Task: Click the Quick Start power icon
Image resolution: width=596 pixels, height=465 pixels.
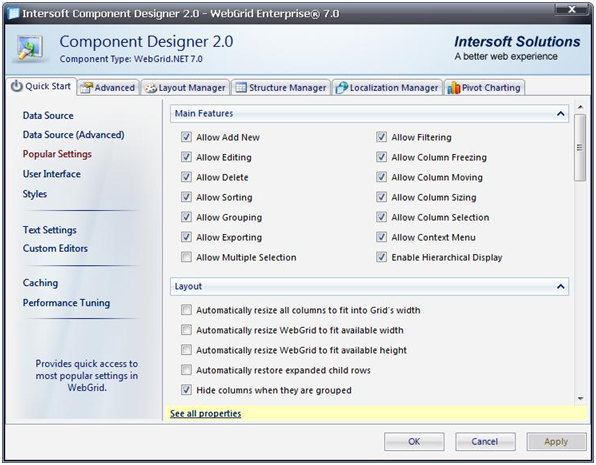Action: [17, 86]
